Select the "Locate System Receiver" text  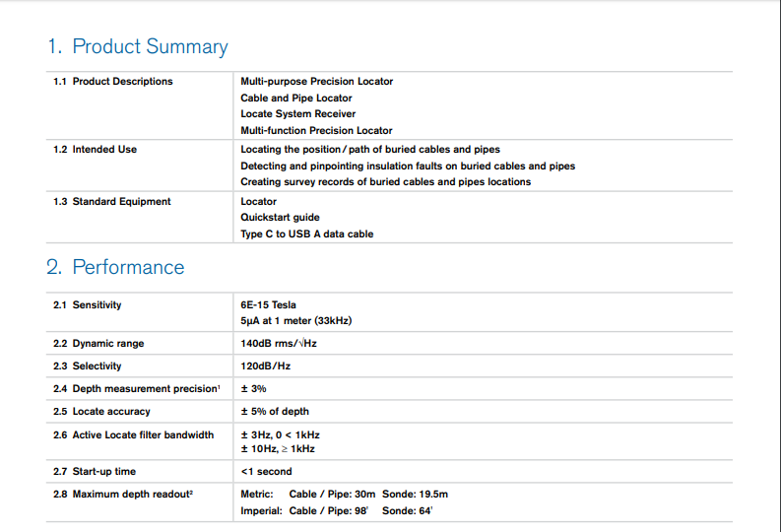pyautogui.click(x=297, y=114)
